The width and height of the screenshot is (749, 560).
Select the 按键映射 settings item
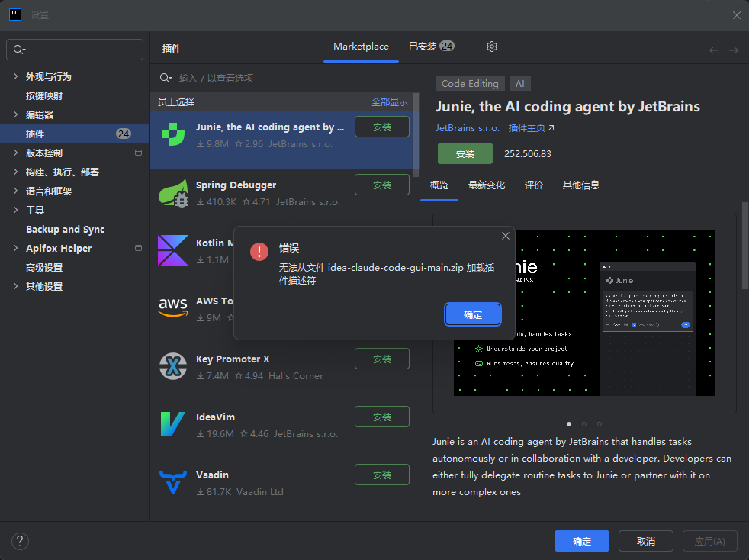tap(75, 95)
